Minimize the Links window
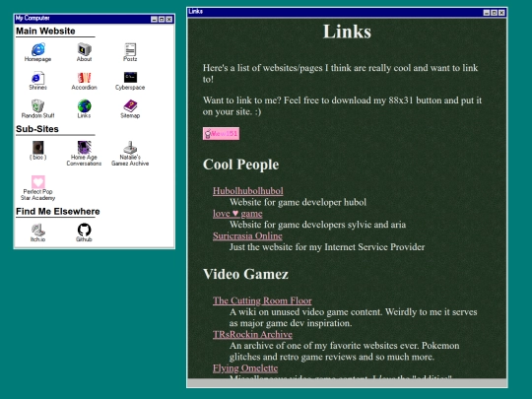532x399 pixels. pos(487,13)
